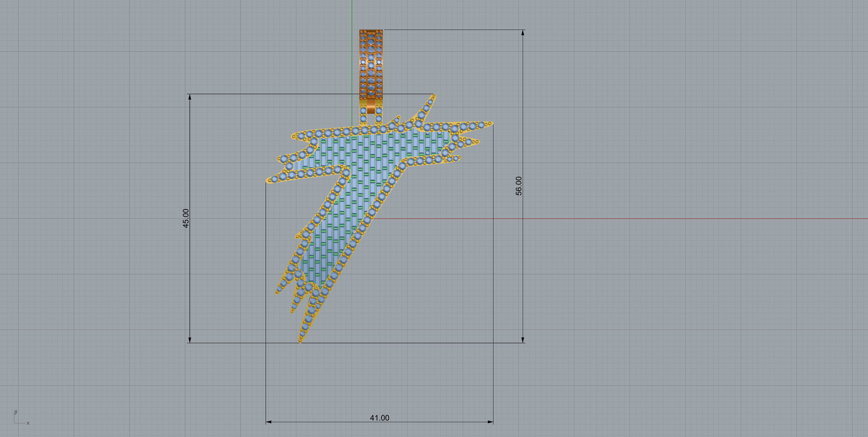Select the 41.00 dimension text
The height and width of the screenshot is (437, 868).
[379, 418]
